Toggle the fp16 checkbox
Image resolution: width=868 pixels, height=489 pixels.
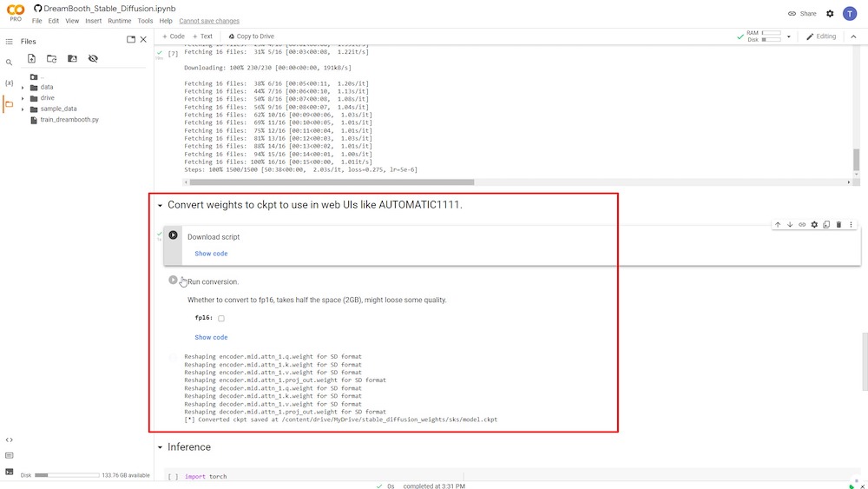pos(220,318)
